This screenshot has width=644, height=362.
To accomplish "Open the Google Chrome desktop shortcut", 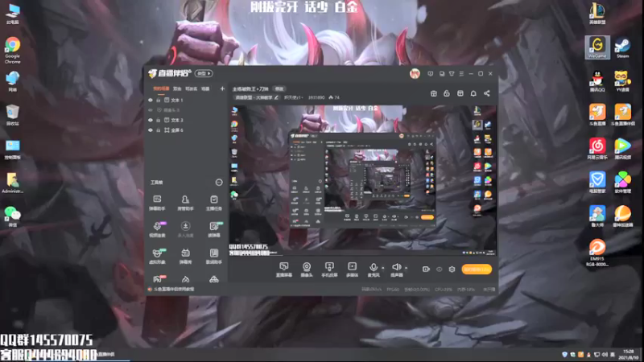I will [13, 50].
